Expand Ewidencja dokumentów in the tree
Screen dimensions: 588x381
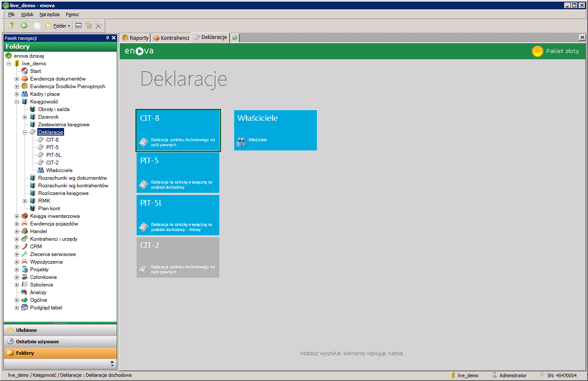17,79
